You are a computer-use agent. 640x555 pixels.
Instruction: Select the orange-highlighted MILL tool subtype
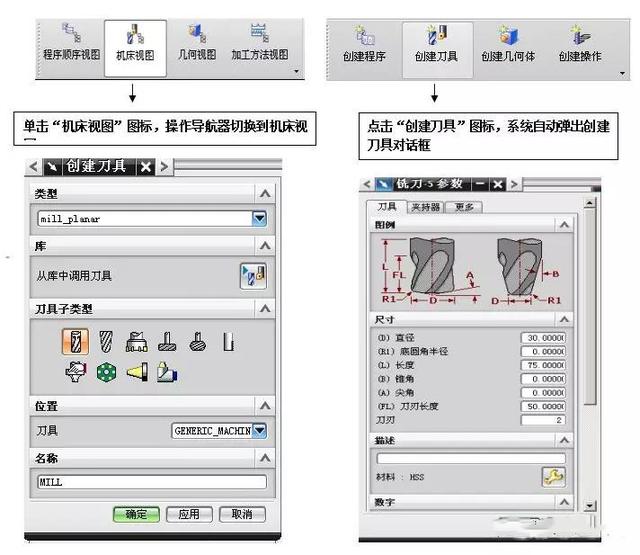(x=76, y=341)
